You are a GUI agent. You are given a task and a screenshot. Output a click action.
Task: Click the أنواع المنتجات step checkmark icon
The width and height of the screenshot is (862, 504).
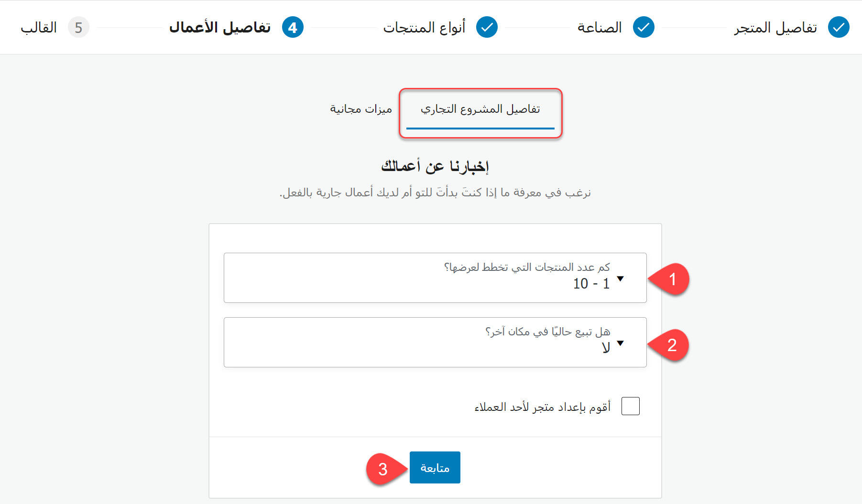tap(487, 27)
